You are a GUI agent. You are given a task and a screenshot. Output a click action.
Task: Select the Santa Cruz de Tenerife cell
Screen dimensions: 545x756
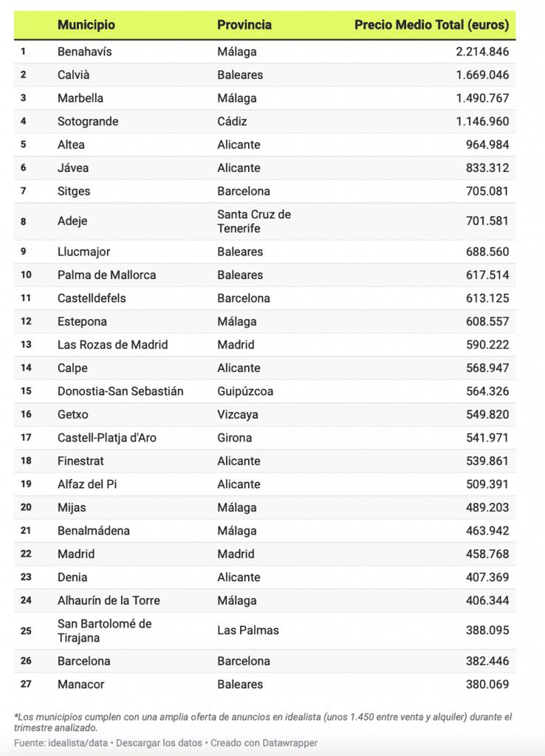tap(254, 221)
